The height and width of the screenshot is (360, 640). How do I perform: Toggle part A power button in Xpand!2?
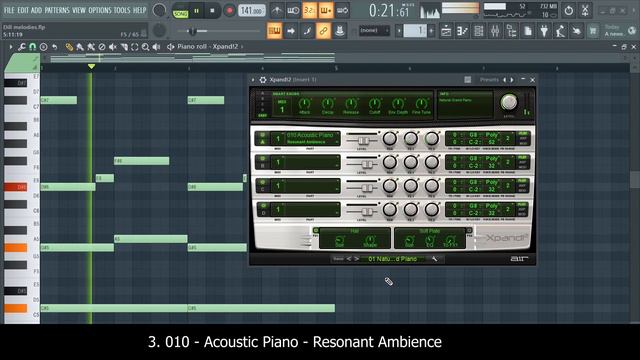(x=262, y=135)
